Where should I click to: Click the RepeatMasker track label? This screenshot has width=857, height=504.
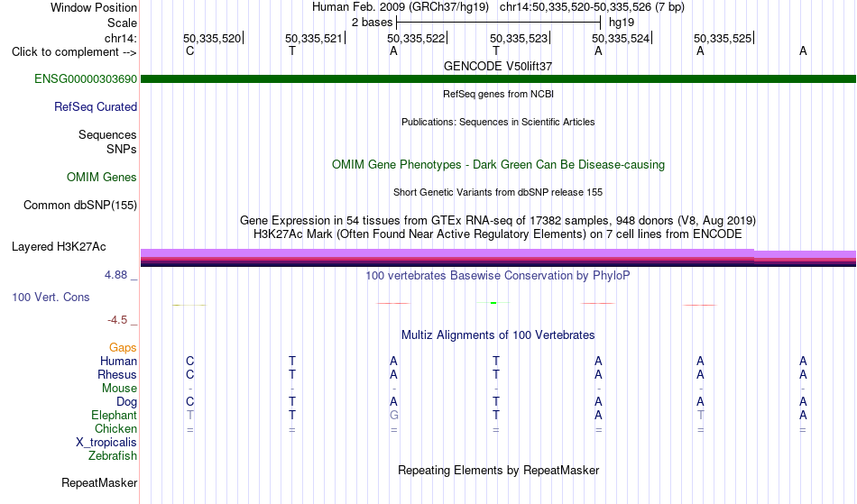[99, 482]
